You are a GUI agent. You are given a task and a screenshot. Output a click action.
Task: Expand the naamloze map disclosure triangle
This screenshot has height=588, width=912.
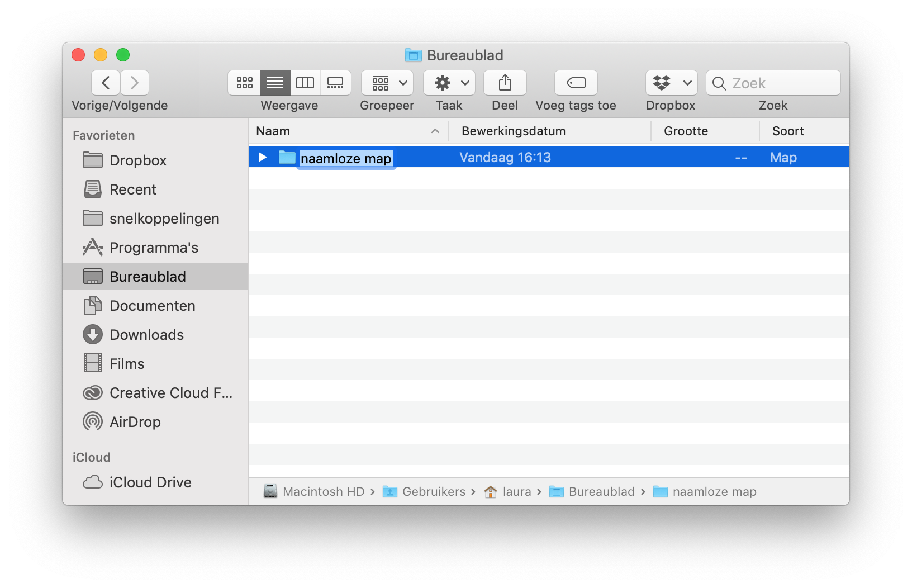click(262, 157)
